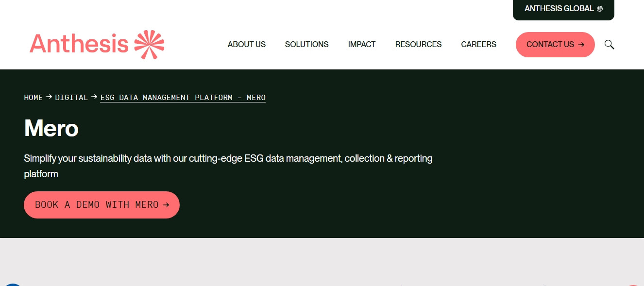Open the DIGITAL breadcrumb link
The width and height of the screenshot is (644, 286).
(71, 97)
